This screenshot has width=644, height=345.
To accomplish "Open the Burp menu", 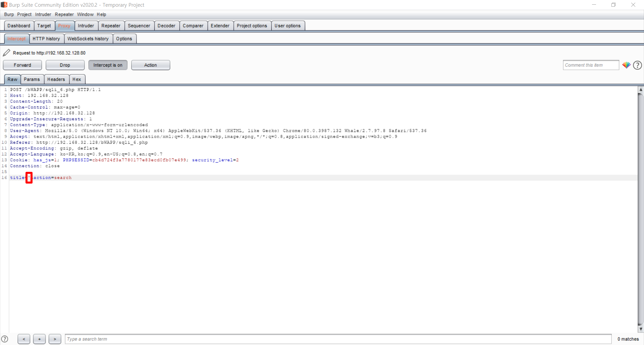I will [x=9, y=14].
